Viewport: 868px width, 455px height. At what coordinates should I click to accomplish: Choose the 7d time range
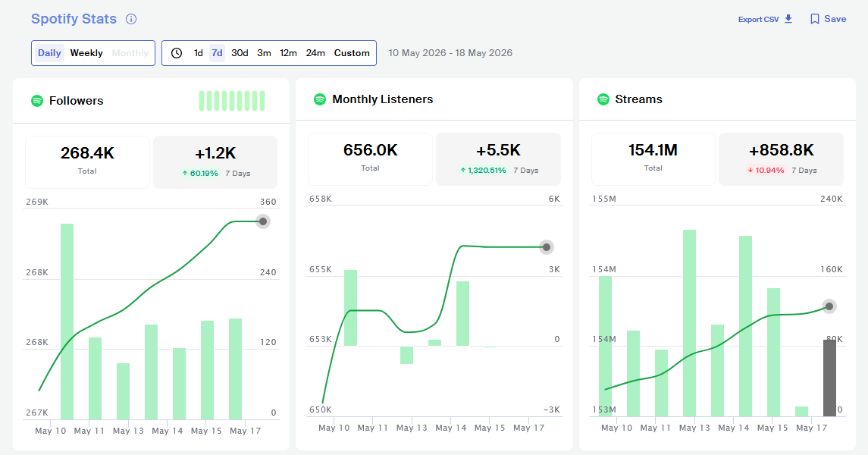click(217, 53)
